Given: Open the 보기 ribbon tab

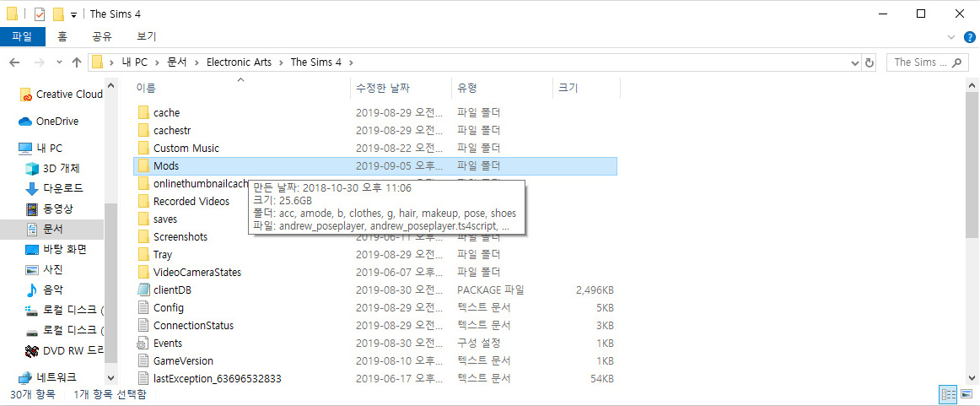Looking at the screenshot, I should point(147,37).
